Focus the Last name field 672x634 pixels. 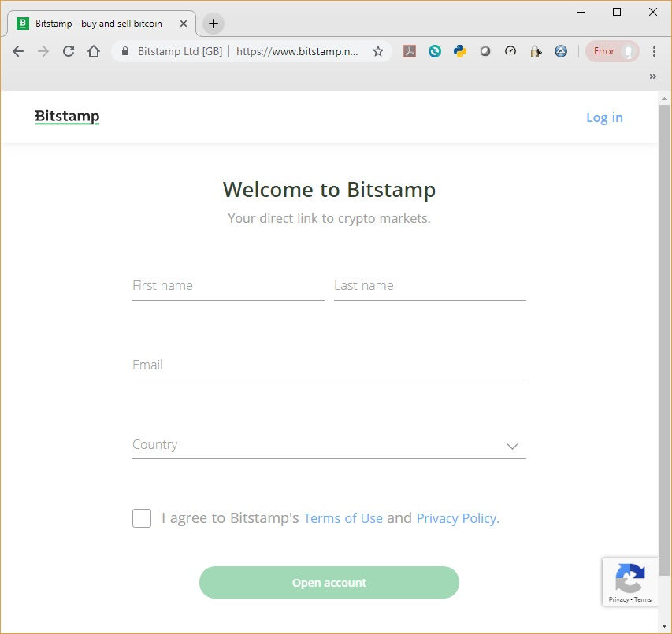[x=430, y=286]
